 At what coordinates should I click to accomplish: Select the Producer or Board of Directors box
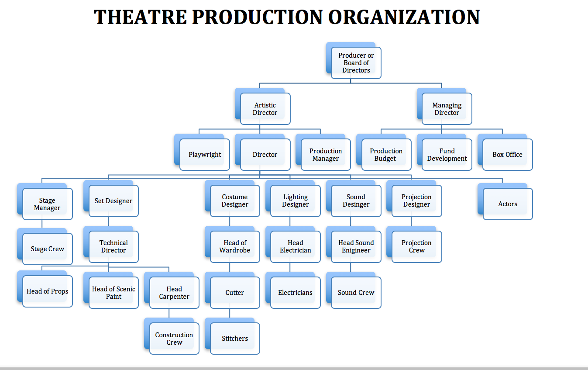pyautogui.click(x=356, y=63)
